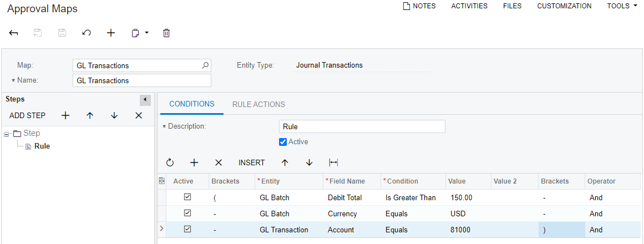This screenshot has height=244, width=644.
Task: Open the clipboard dropdown arrow
Action: 146,33
